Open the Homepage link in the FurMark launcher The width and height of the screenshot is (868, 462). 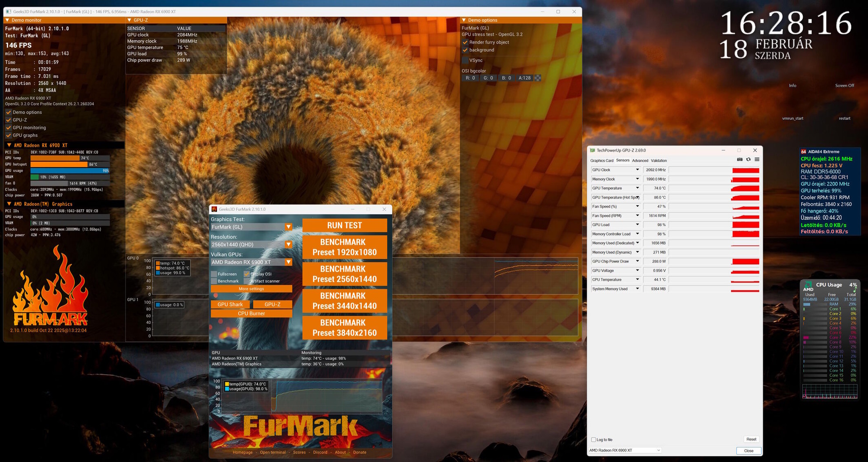[243, 452]
